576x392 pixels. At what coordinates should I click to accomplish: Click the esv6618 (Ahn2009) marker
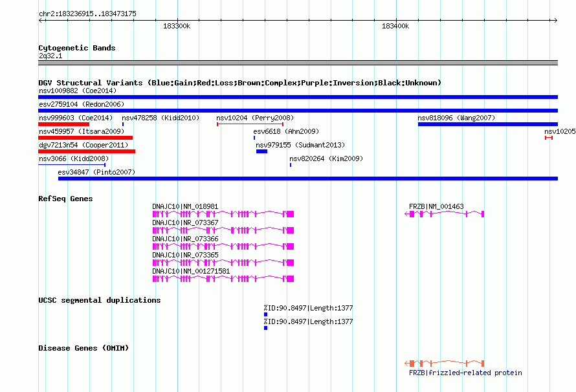click(254, 138)
